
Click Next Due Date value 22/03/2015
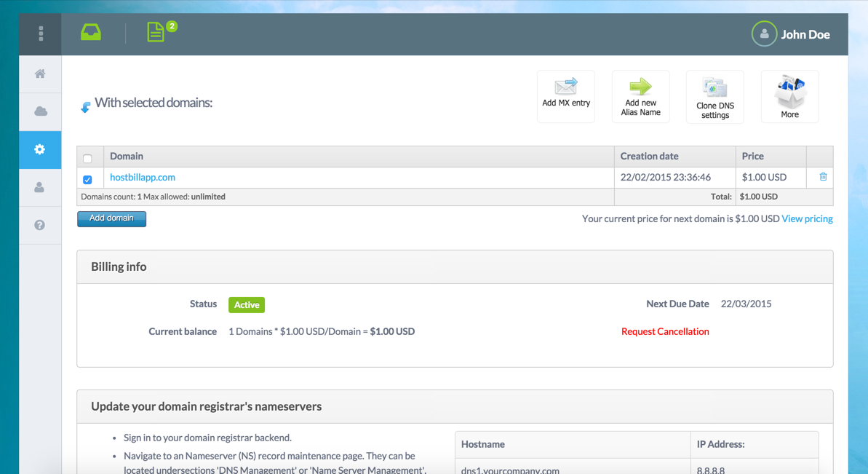(746, 304)
